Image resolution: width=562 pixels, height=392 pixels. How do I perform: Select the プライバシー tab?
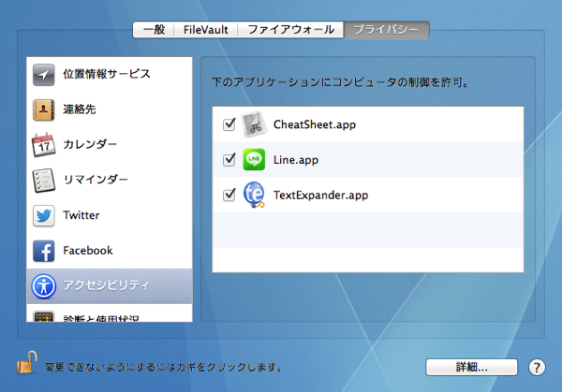pos(386,29)
